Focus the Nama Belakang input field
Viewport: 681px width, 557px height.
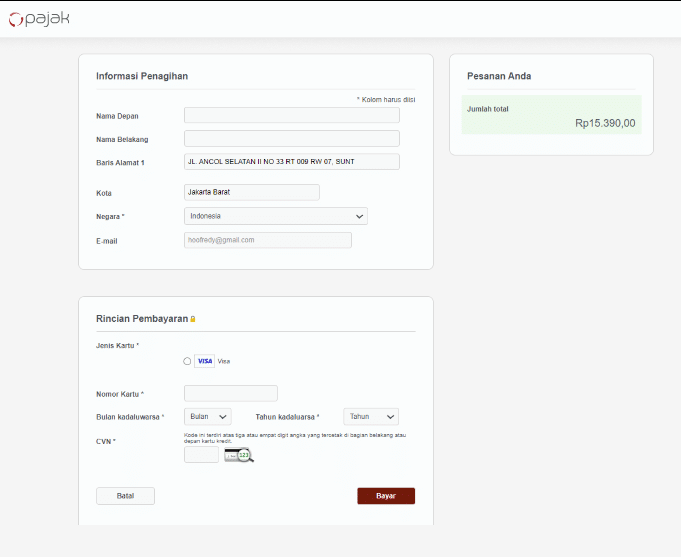tap(292, 139)
